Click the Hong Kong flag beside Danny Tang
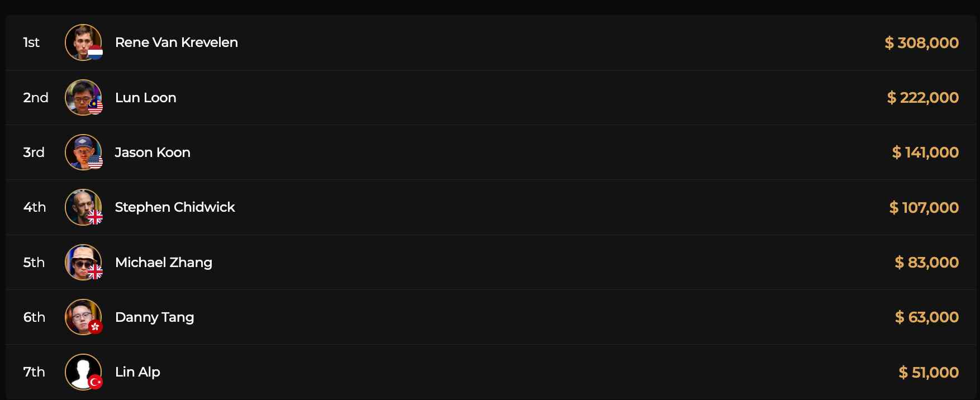 point(96,327)
